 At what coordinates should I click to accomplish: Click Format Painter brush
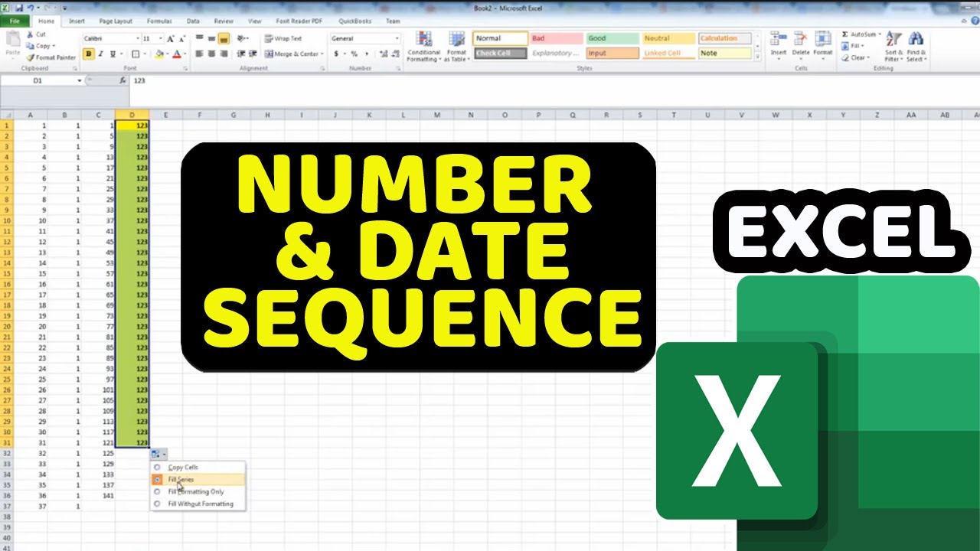click(51, 57)
